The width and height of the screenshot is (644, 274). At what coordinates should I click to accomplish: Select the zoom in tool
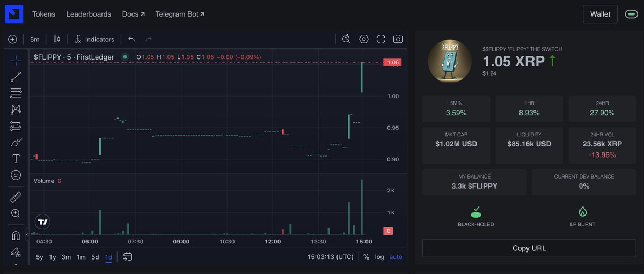[x=16, y=213]
